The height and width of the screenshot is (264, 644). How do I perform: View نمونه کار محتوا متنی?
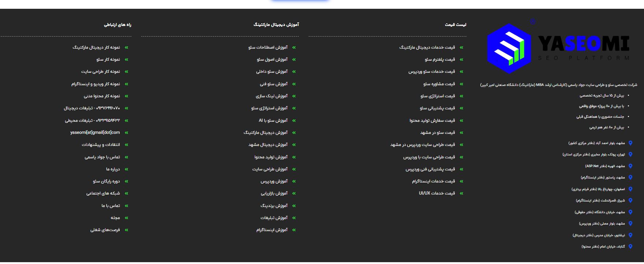click(x=102, y=96)
